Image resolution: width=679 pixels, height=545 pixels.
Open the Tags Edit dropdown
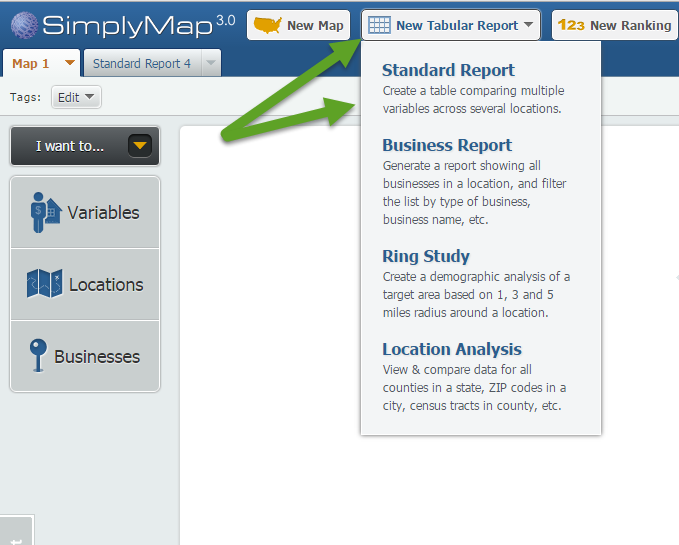76,97
